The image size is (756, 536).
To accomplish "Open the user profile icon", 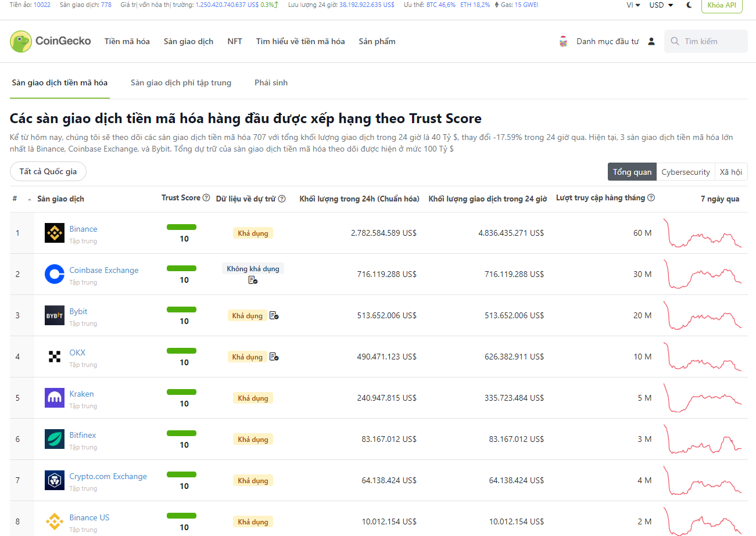I will tap(651, 41).
